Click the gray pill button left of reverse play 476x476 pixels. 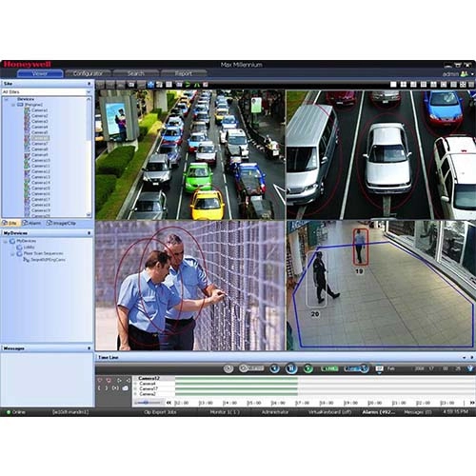point(251,368)
